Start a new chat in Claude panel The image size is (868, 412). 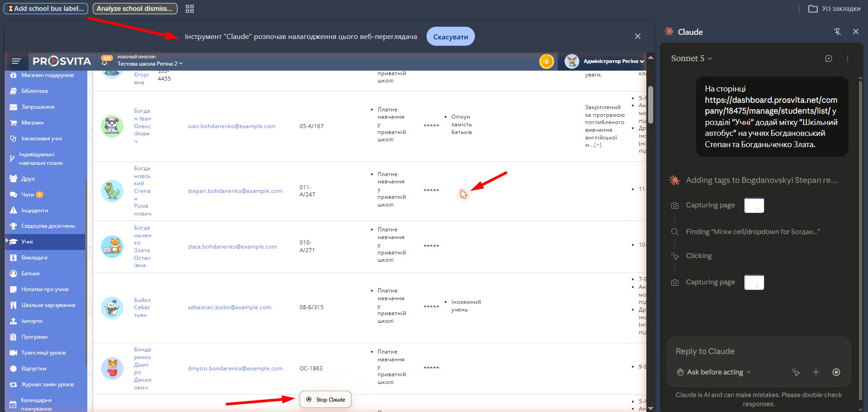(x=829, y=58)
